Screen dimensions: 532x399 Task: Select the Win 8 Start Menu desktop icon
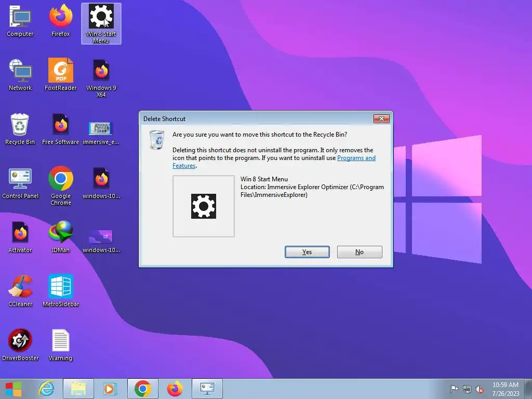[x=101, y=23]
